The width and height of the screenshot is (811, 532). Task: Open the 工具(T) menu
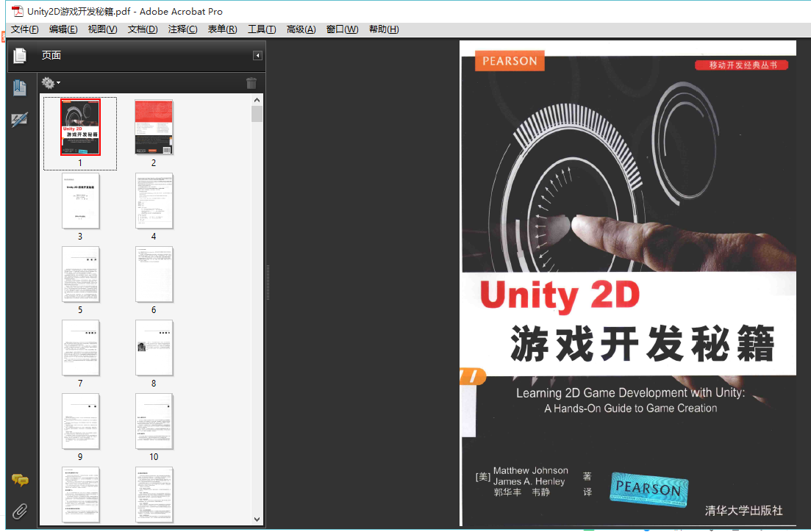[262, 29]
